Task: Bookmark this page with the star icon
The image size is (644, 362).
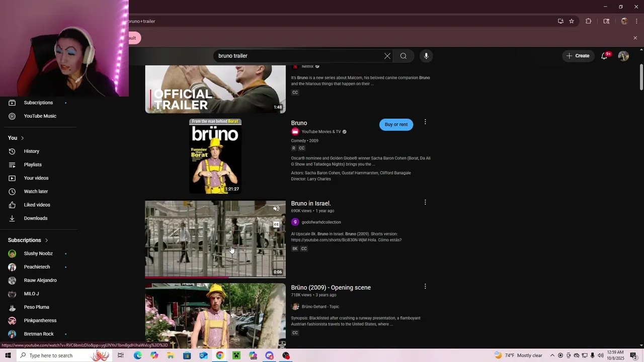Action: pyautogui.click(x=572, y=21)
